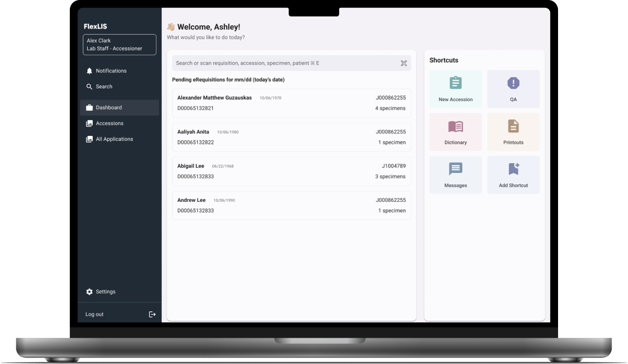The height and width of the screenshot is (364, 628).
Task: Click birthdate 10/06/1990
Action: tap(224, 201)
